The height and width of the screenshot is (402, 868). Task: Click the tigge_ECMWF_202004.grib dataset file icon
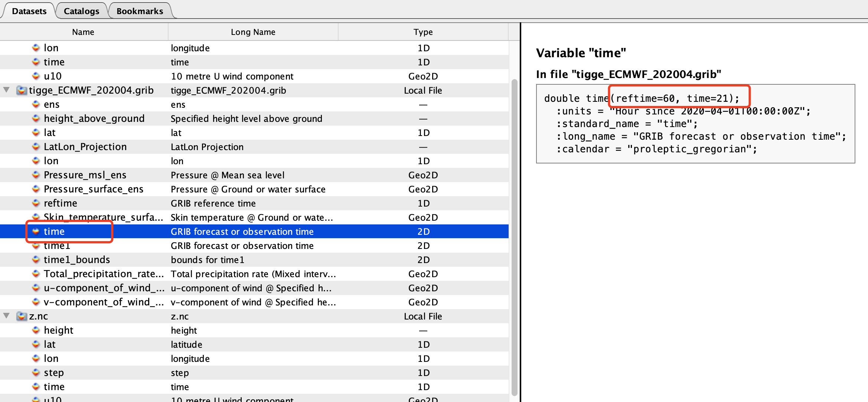[22, 90]
